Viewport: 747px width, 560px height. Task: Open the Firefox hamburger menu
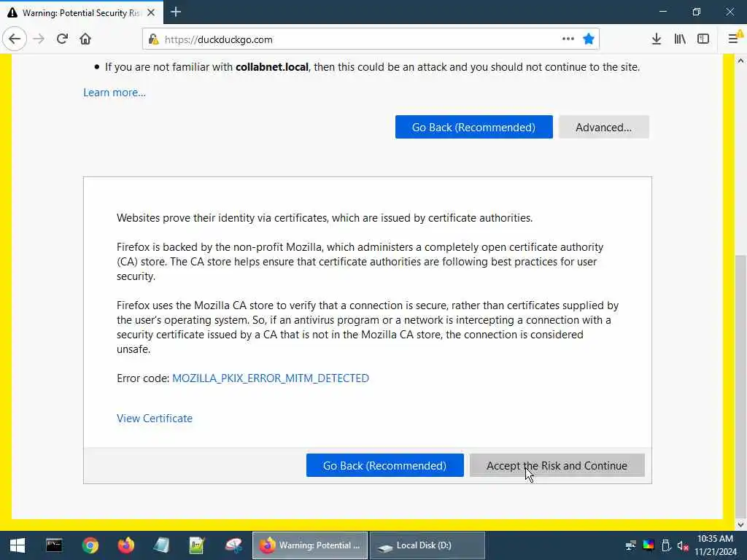point(734,39)
